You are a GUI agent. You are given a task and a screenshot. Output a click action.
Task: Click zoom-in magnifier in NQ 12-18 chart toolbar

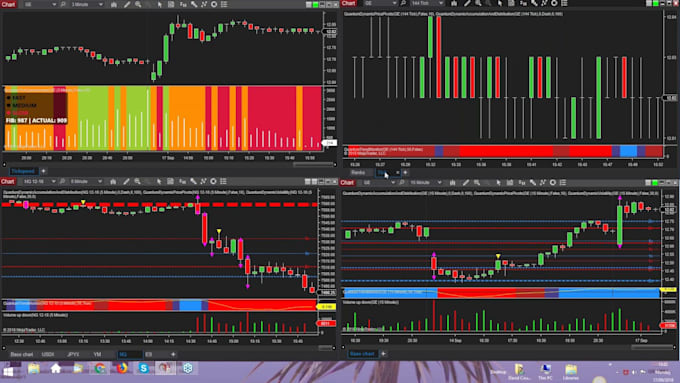coord(137,181)
